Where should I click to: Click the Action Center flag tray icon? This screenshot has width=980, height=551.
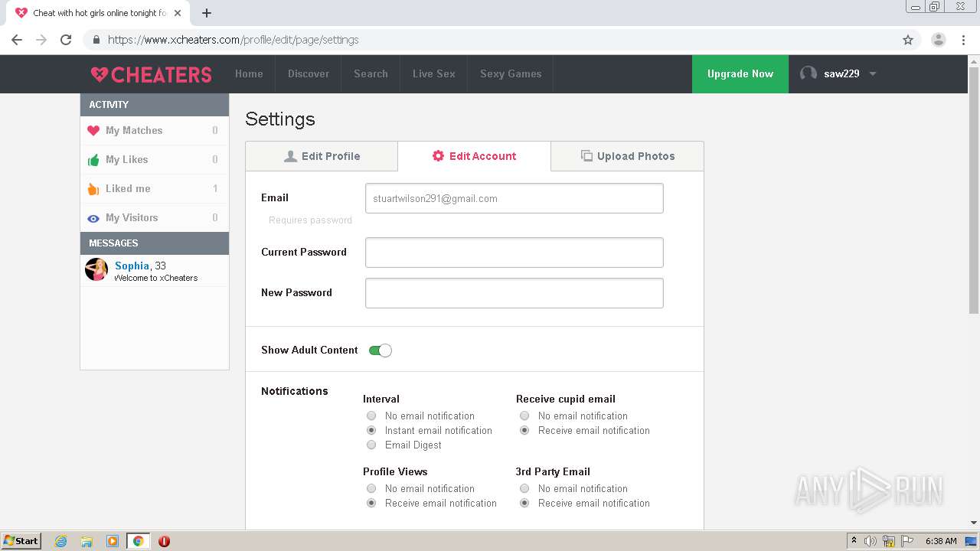907,541
